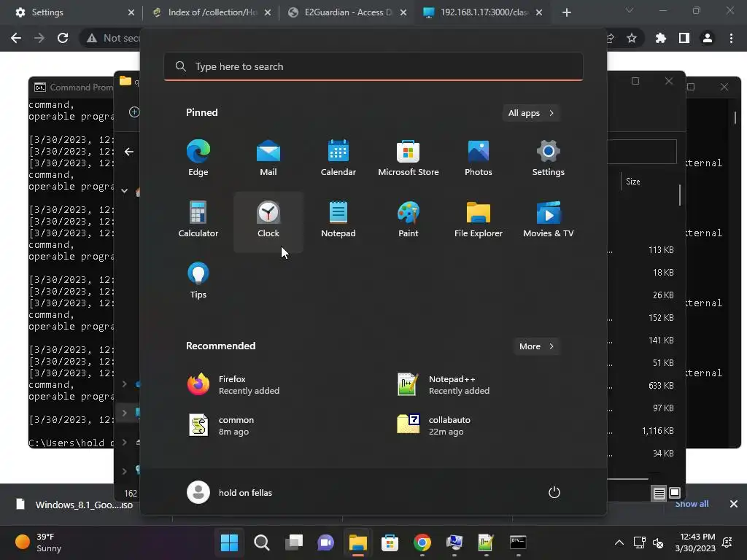Open Task View from taskbar
747x560 pixels.
point(293,542)
